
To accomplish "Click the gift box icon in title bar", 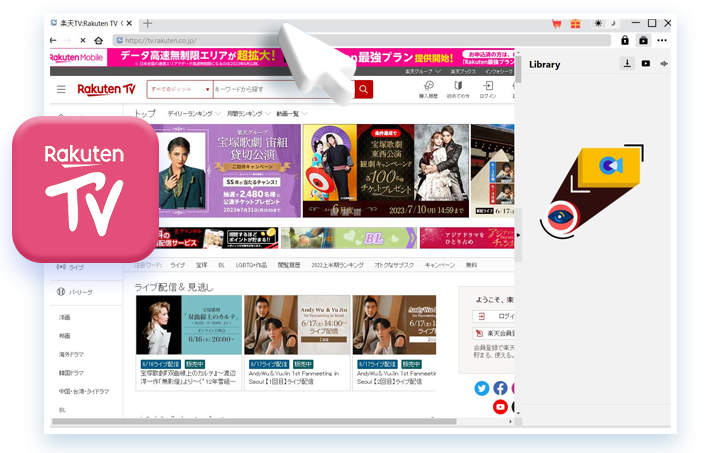I will pyautogui.click(x=575, y=24).
